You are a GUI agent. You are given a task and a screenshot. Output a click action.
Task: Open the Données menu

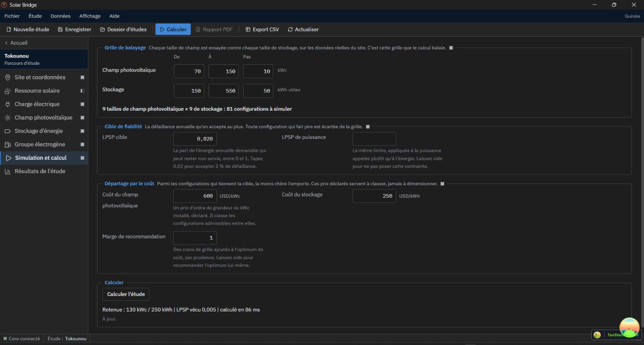pyautogui.click(x=60, y=16)
